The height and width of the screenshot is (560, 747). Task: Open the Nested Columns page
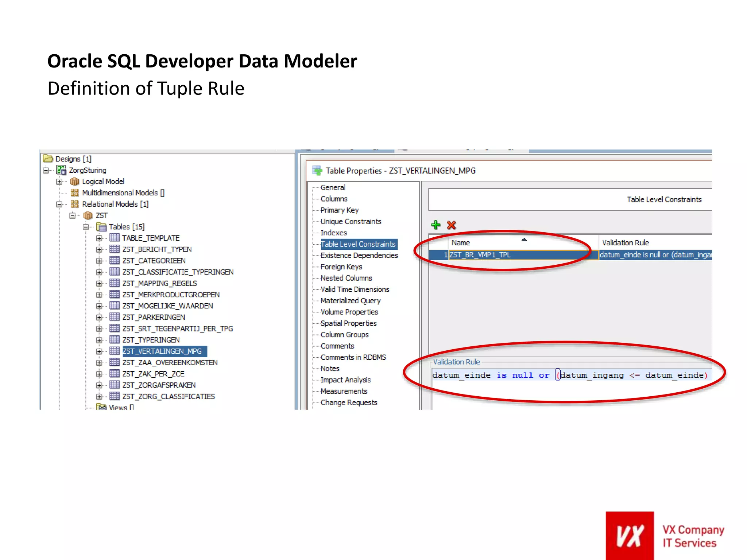click(346, 278)
